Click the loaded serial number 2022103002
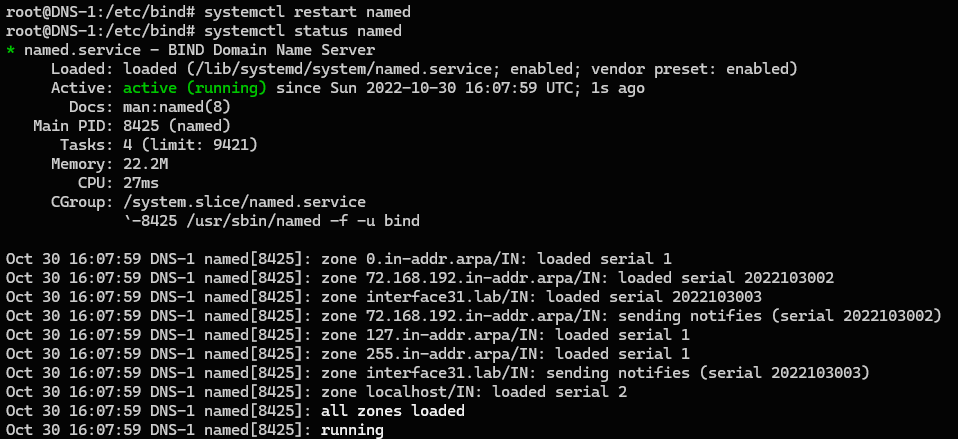The width and height of the screenshot is (958, 439). pyautogui.click(x=788, y=278)
